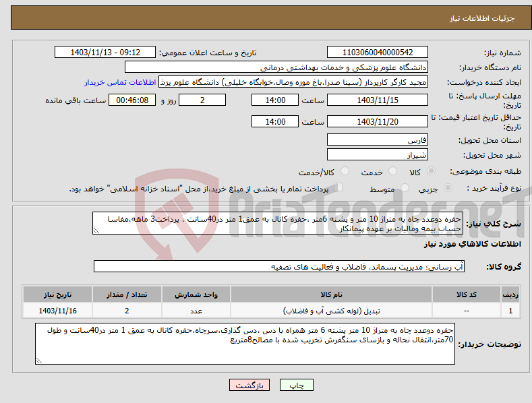Click the کد کالا column header
Screen dimensions: 532x403
click(x=467, y=294)
